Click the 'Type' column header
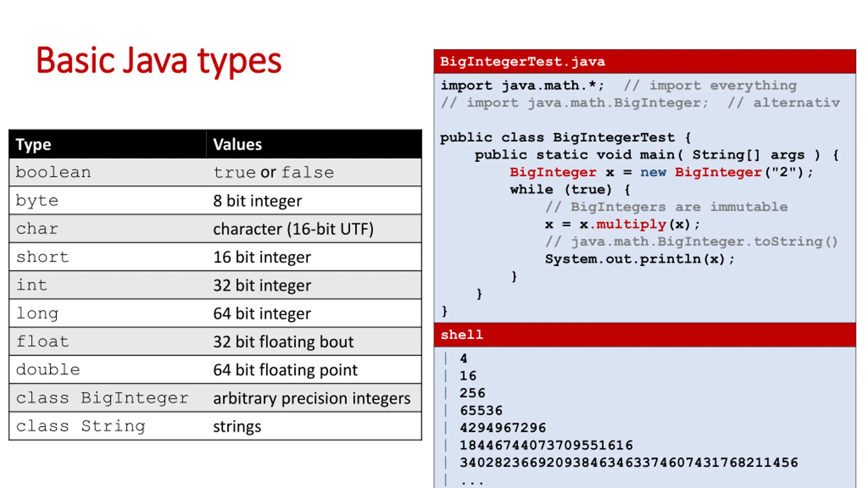868x488 pixels. (x=33, y=144)
